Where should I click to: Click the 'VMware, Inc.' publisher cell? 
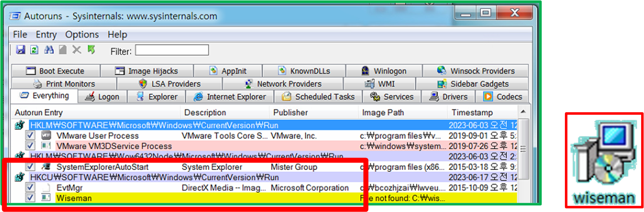point(294,136)
